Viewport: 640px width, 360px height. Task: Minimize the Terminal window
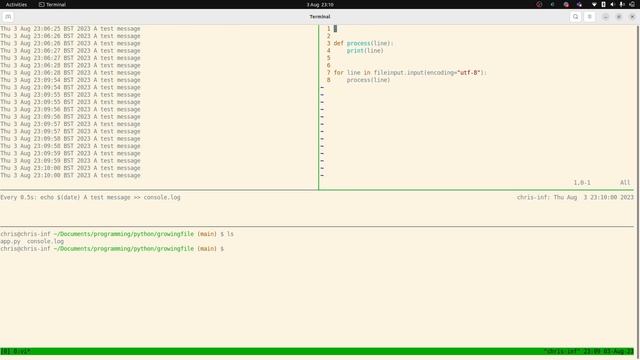pyautogui.click(x=605, y=17)
